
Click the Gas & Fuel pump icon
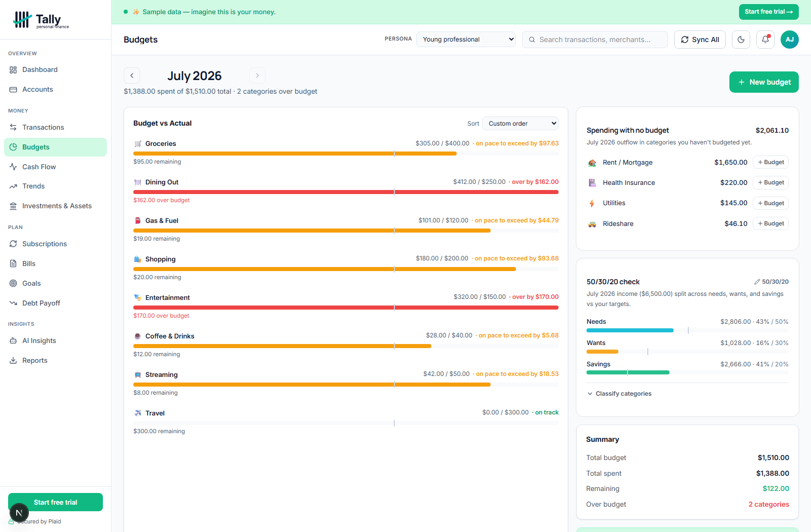tap(138, 221)
